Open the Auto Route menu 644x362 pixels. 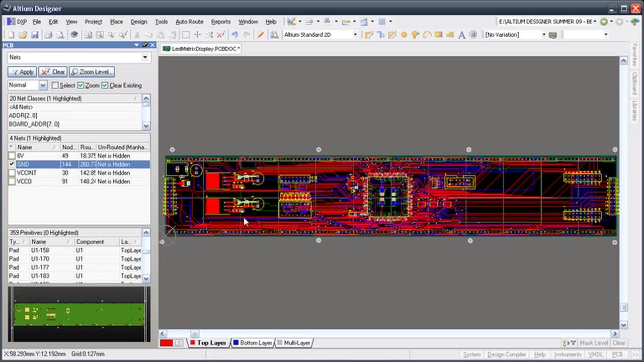[189, 22]
